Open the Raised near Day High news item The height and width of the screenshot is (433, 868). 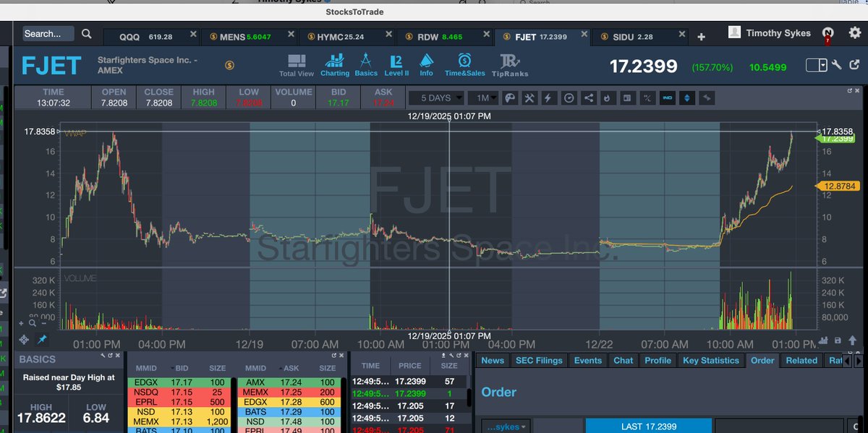click(x=68, y=382)
